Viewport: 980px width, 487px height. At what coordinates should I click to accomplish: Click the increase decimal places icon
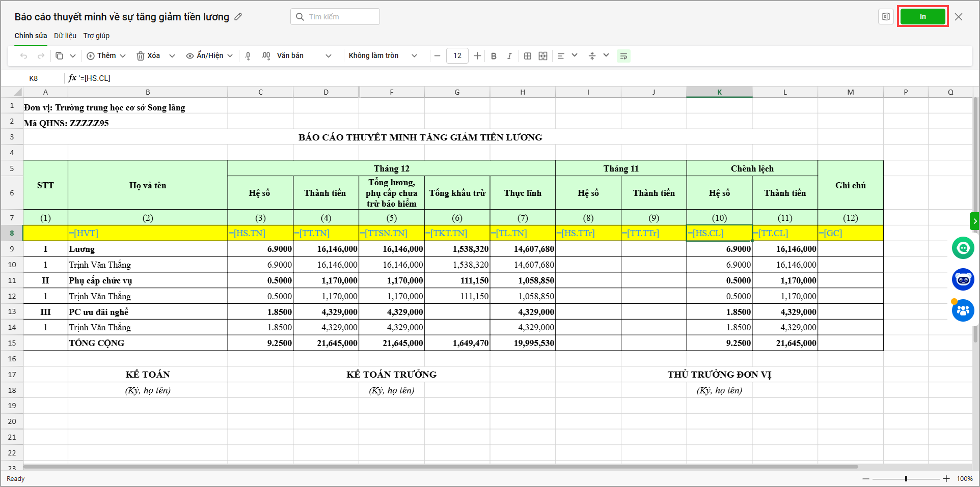266,56
